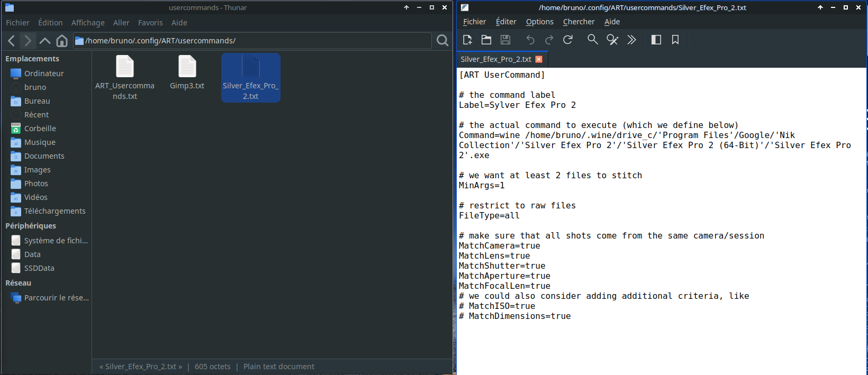
Task: Create a new document in the text editor
Action: [467, 40]
